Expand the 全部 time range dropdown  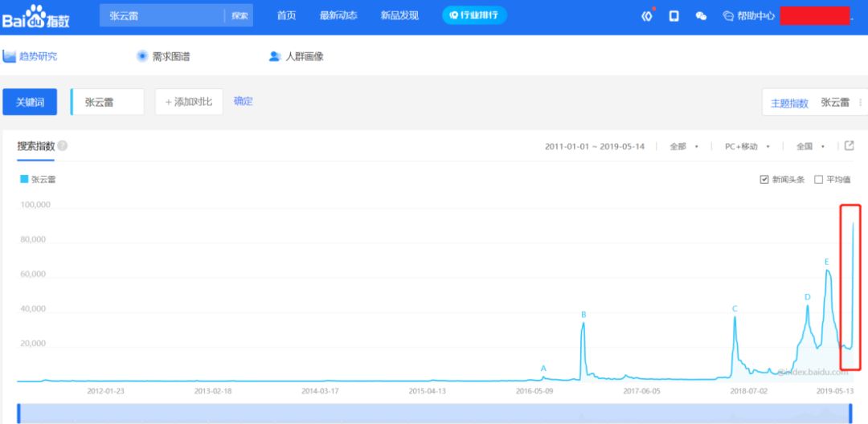[x=683, y=147]
